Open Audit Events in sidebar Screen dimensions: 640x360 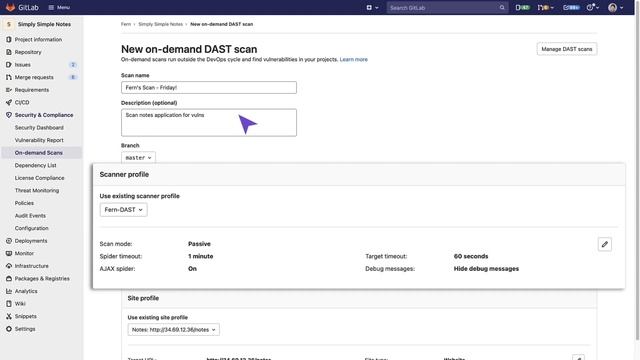click(30, 216)
